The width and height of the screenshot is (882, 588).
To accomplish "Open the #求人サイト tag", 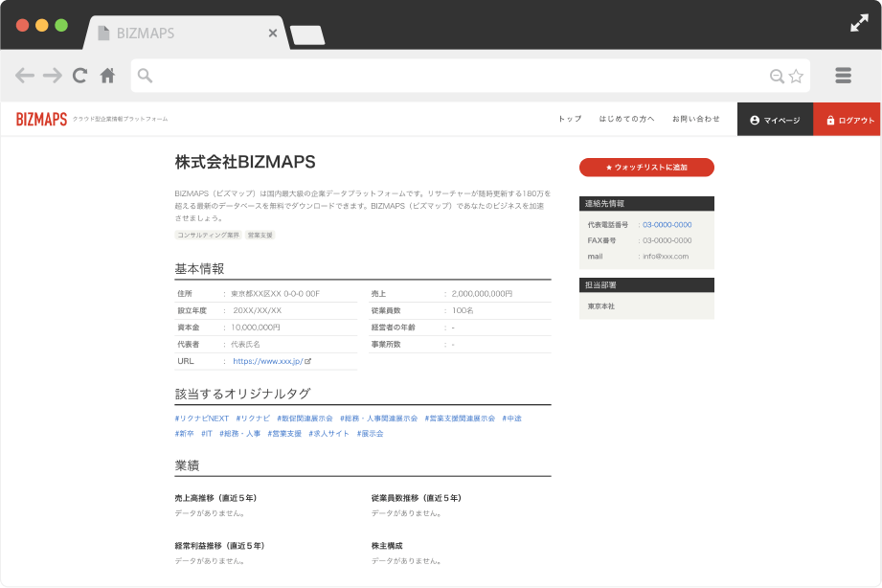I will click(329, 434).
